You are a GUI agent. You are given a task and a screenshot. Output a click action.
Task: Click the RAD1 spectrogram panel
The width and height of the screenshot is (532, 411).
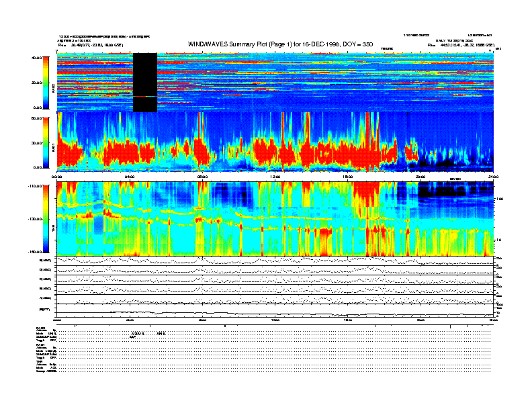pos(275,142)
